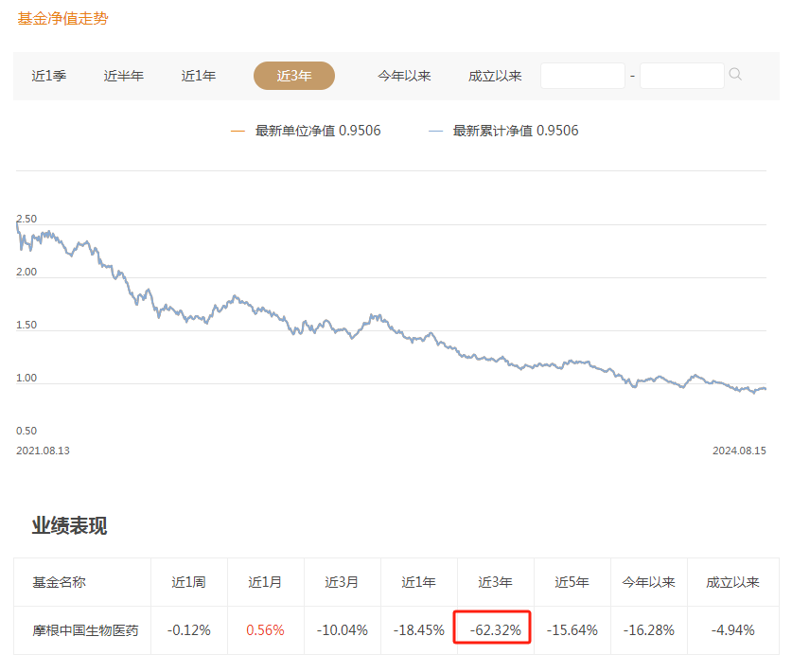The width and height of the screenshot is (792, 672).
Task: Click the start date input field
Action: tap(582, 75)
